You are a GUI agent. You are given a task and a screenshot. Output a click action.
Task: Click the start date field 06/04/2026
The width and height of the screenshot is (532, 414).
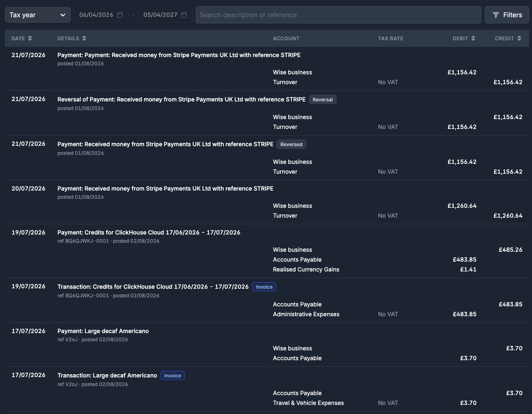(x=101, y=15)
